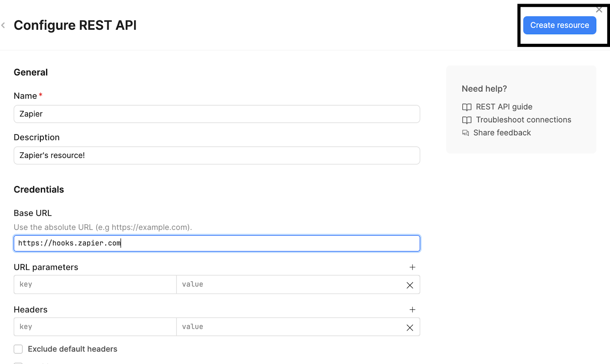Click the Headers key field
The height and width of the screenshot is (364, 610).
tap(95, 327)
